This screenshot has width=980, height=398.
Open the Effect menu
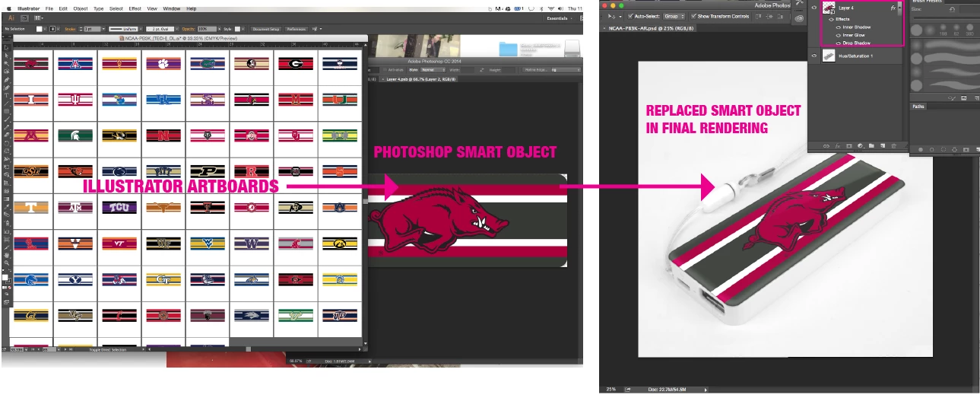[x=135, y=8]
